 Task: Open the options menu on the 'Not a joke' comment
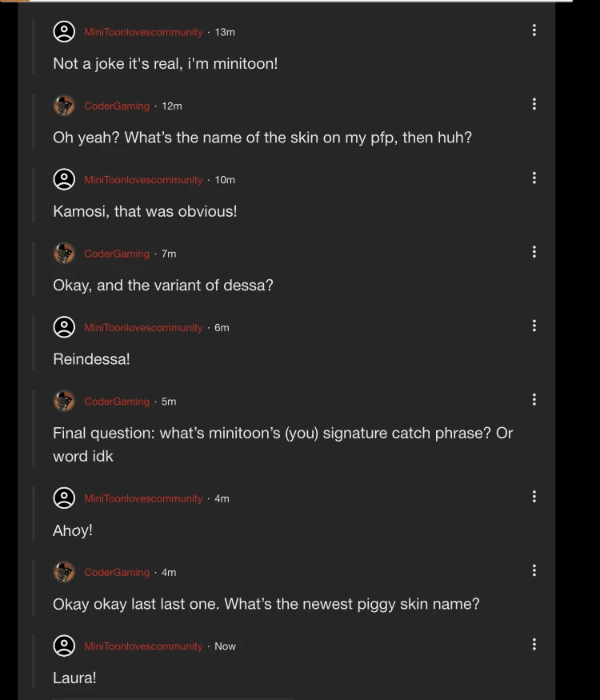(534, 30)
